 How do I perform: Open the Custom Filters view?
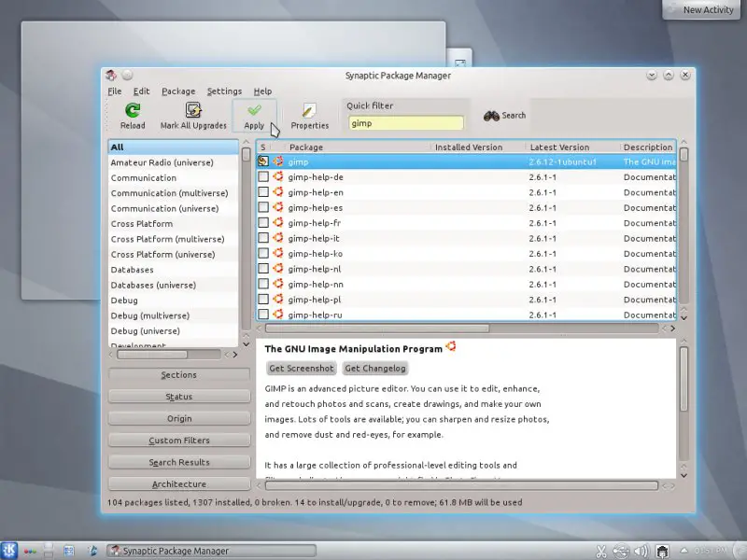179,441
